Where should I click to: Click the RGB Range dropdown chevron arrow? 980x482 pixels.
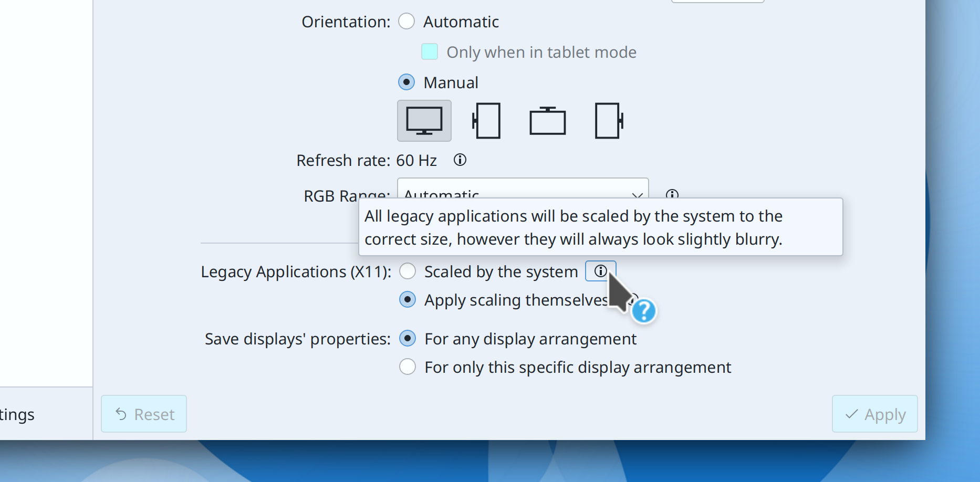637,194
